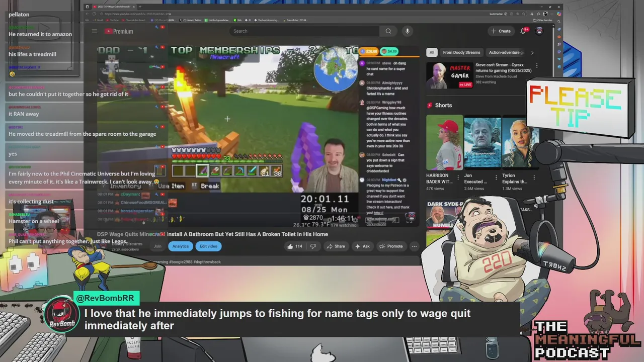Open options for the Tyrion Explains short
644x362 pixels.
(534, 177)
